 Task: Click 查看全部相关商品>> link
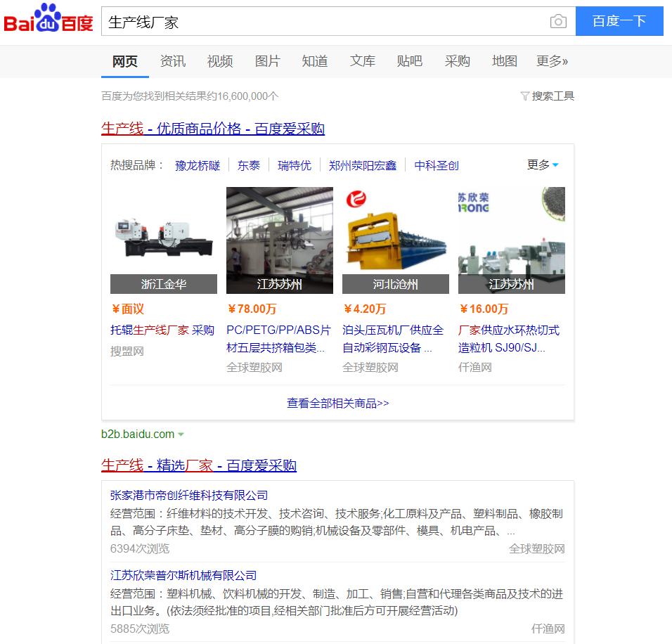pyautogui.click(x=337, y=404)
